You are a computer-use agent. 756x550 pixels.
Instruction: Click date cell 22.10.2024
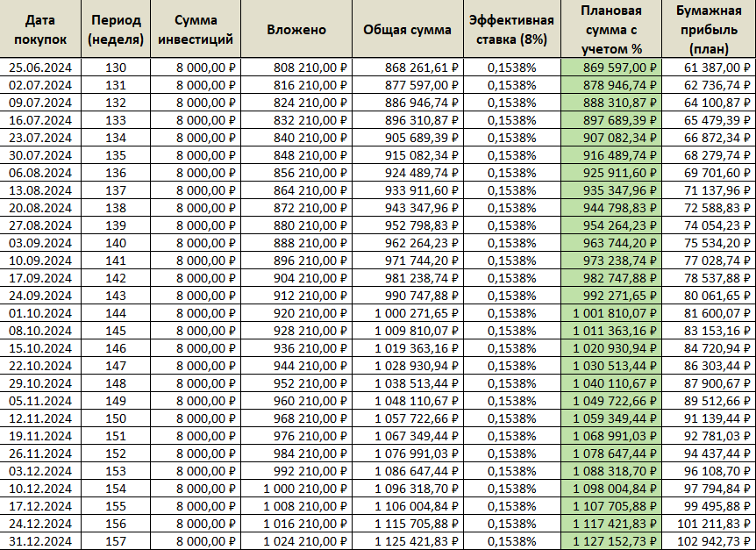pos(40,366)
